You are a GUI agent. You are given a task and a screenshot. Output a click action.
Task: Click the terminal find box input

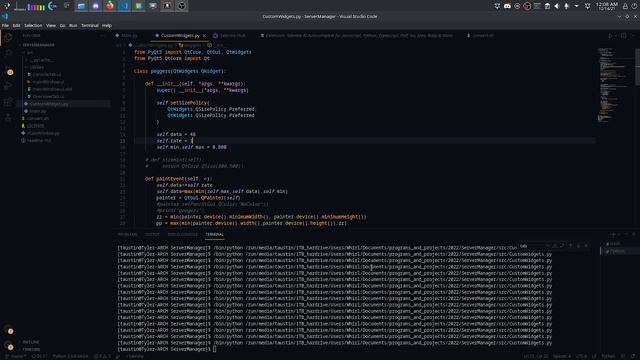pos(531,246)
